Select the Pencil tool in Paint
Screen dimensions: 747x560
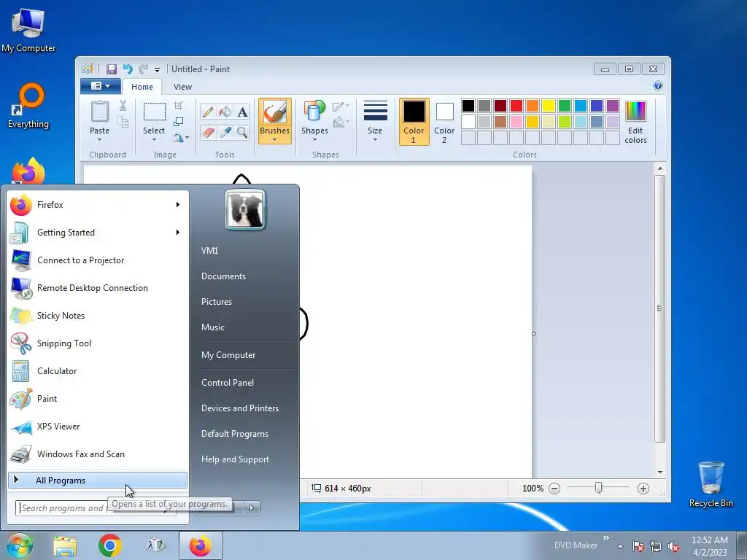(208, 112)
